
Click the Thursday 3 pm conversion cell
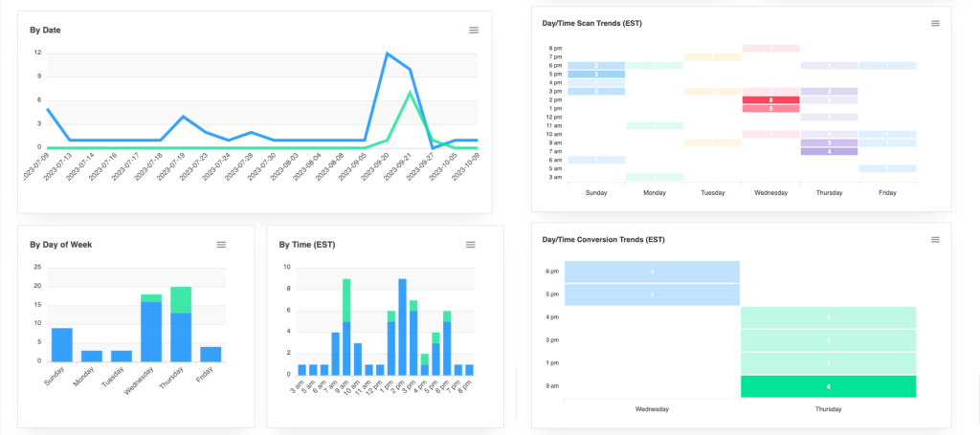pyautogui.click(x=828, y=340)
